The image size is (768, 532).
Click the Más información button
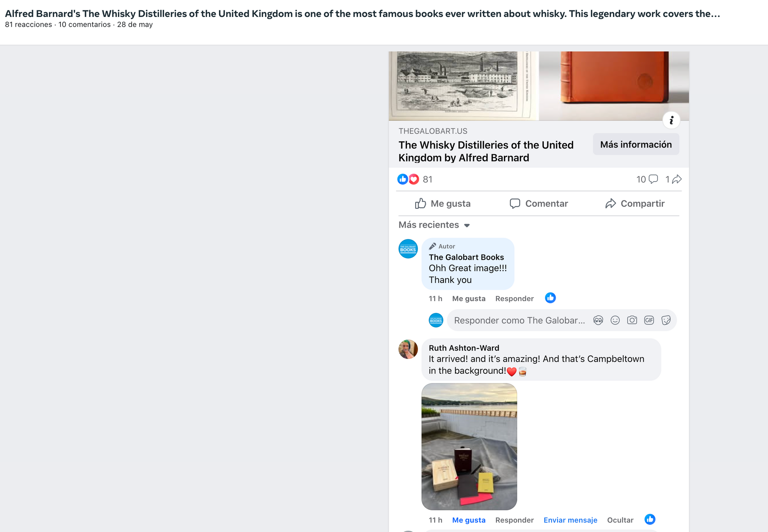pos(636,144)
